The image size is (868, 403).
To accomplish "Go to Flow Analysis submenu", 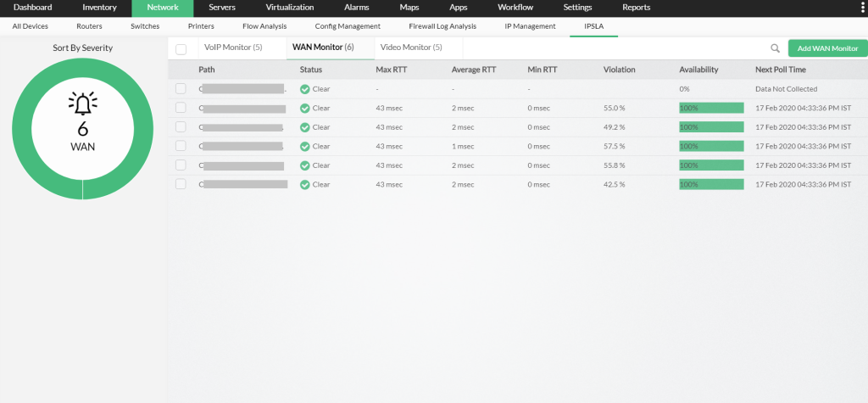I will [x=264, y=26].
